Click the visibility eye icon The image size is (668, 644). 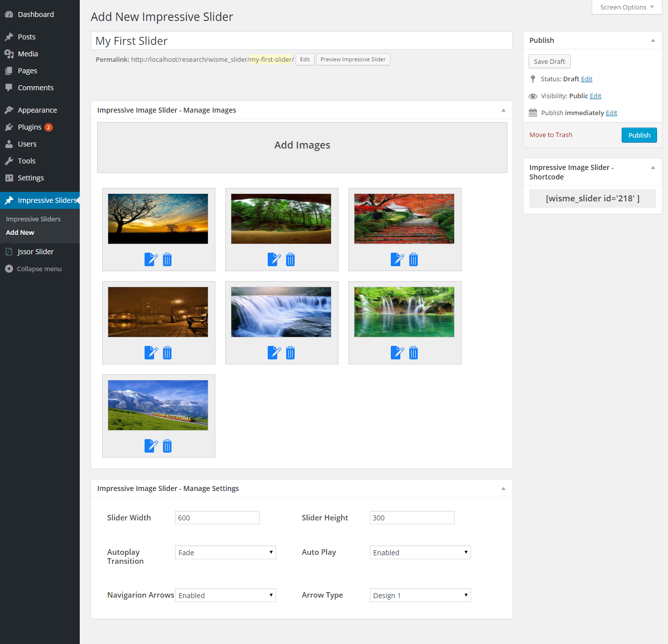(x=533, y=96)
